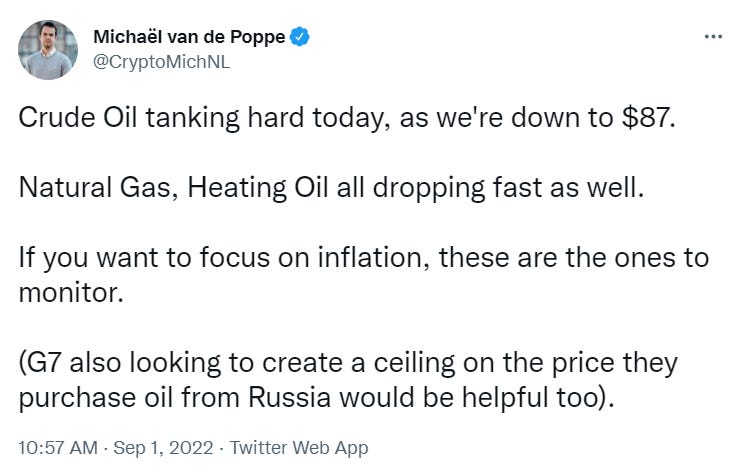Click the display name Michaël van de Poppe
Image resolution: width=739 pixels, height=475 pixels.
coord(189,37)
